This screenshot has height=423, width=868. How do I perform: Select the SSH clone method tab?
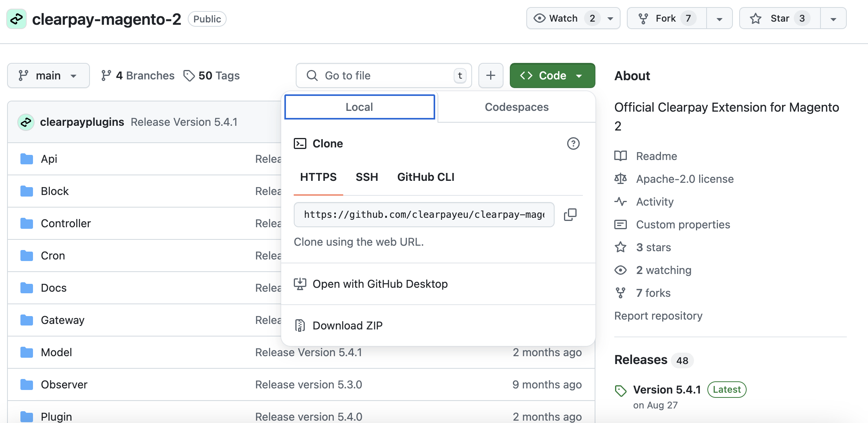(x=366, y=177)
